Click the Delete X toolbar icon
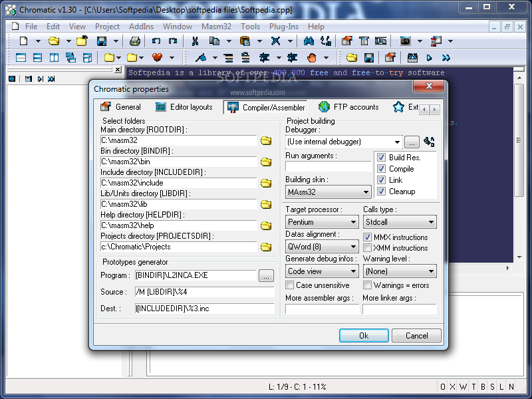 (275, 41)
